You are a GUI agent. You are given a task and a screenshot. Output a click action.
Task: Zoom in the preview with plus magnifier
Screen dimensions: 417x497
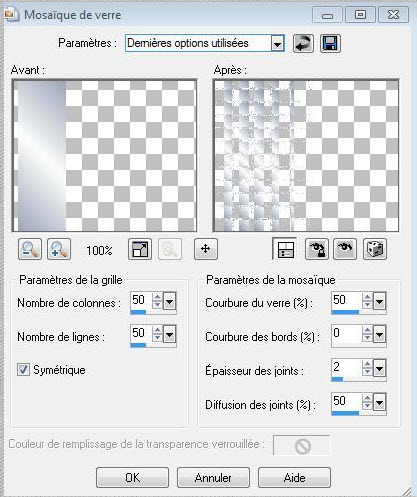(x=59, y=249)
